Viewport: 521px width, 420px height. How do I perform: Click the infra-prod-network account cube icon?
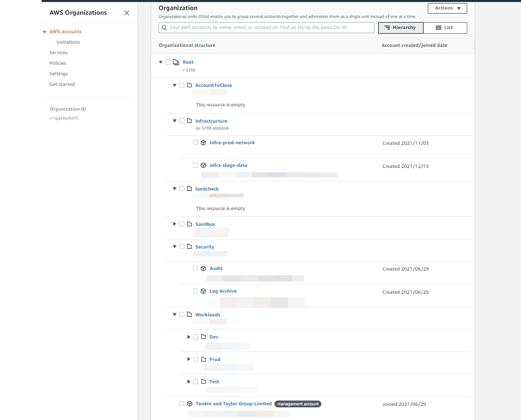click(203, 143)
